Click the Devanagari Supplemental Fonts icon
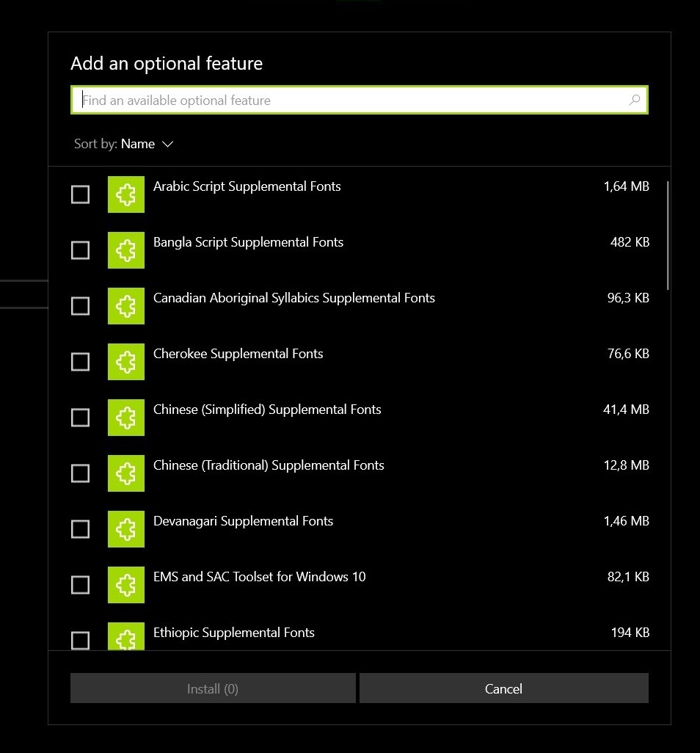Screen dimensions: 700x753 [x=126, y=529]
